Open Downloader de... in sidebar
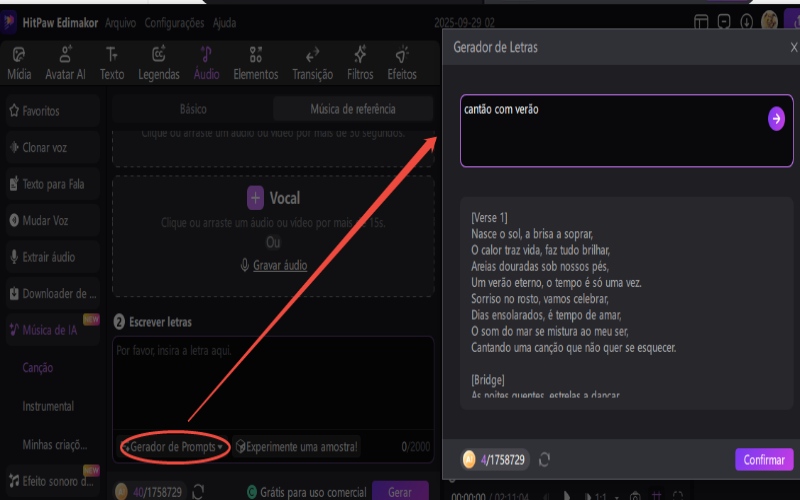This screenshot has height=500, width=800. point(53,294)
